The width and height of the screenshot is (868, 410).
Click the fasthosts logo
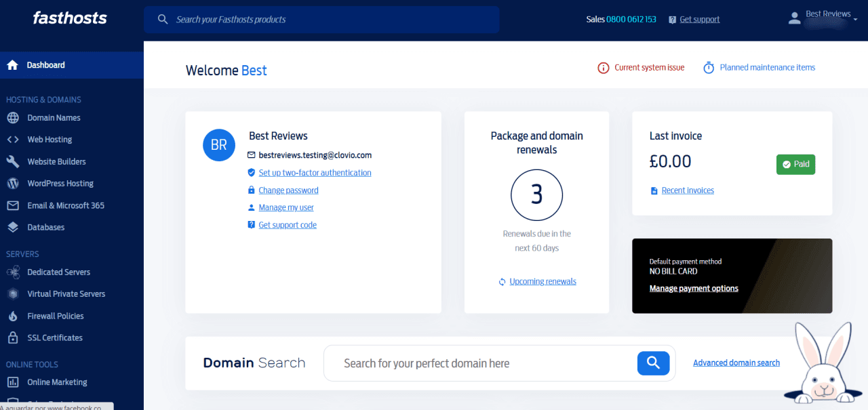click(70, 18)
